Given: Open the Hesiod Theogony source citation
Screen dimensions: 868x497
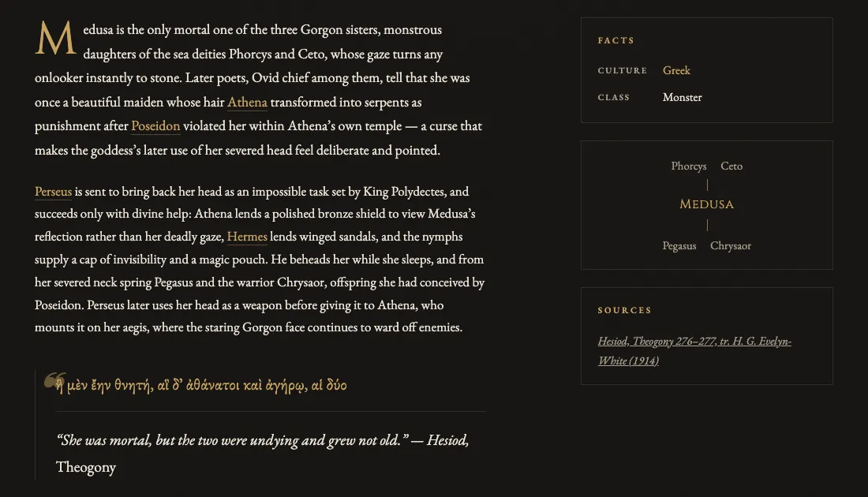Looking at the screenshot, I should [x=694, y=351].
